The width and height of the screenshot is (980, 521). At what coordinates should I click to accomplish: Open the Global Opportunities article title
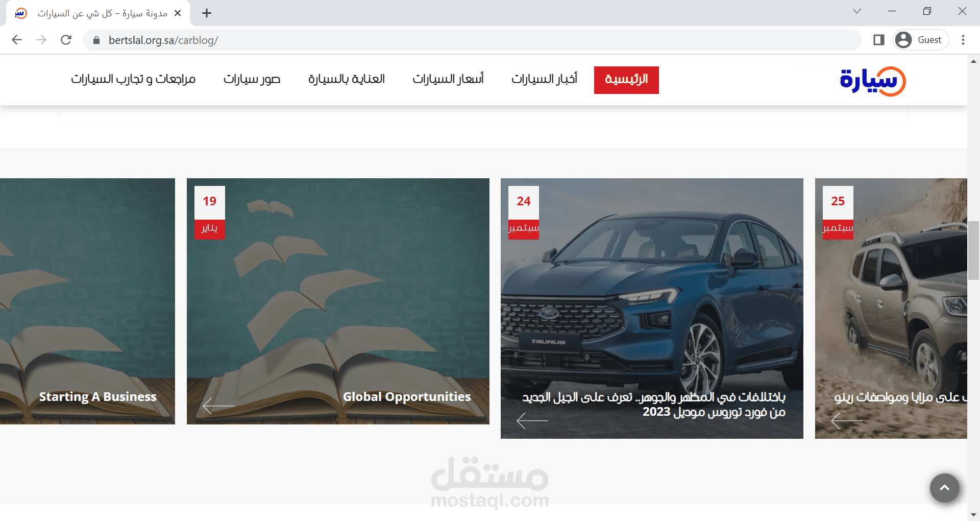(x=407, y=397)
